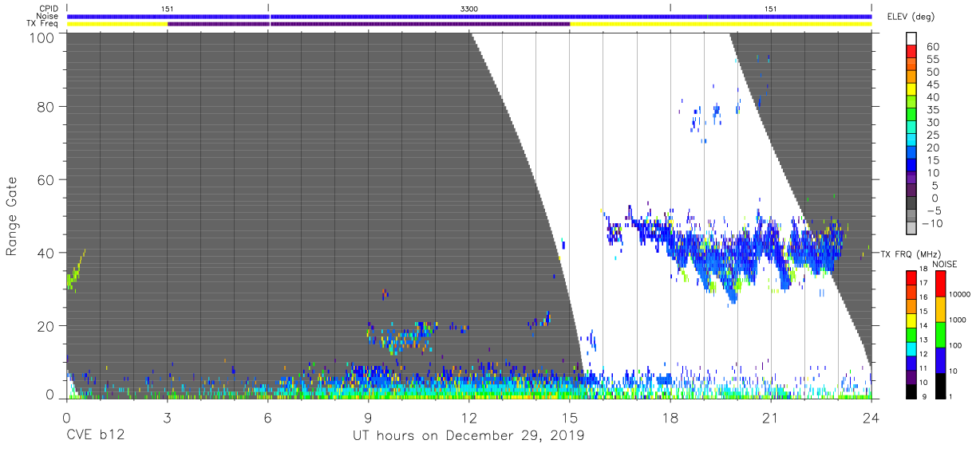Image resolution: width=980 pixels, height=452 pixels.
Task: Click the blue Noise level bar at top
Action: coord(469,16)
